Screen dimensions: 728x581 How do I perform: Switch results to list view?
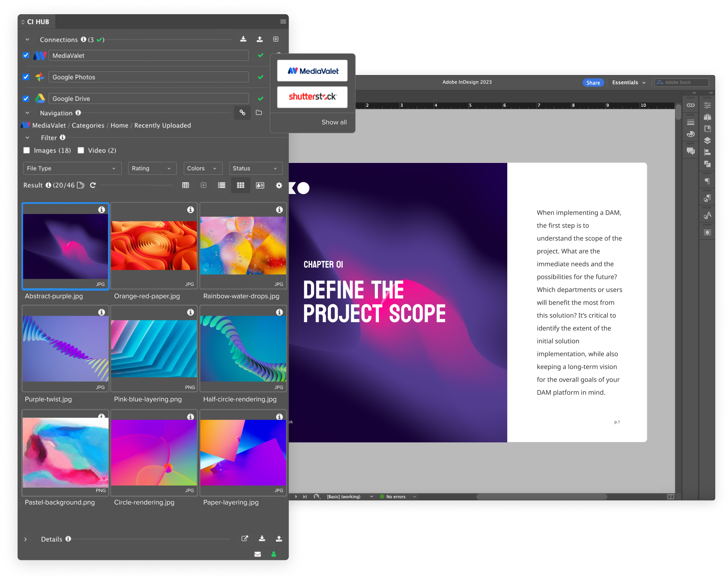222,185
